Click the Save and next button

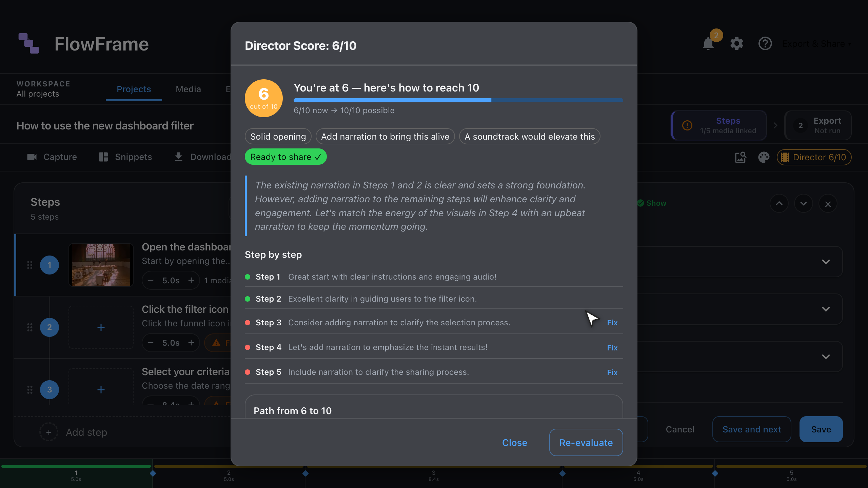[x=751, y=429]
